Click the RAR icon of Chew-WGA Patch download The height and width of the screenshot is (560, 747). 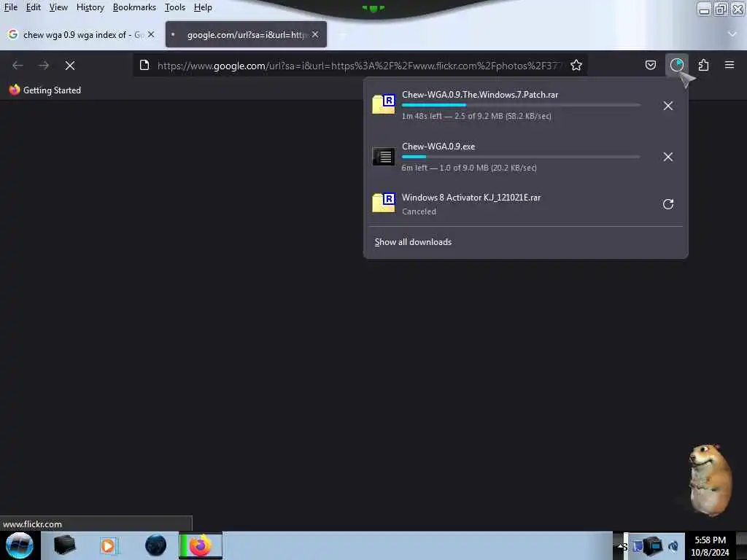pyautogui.click(x=384, y=104)
